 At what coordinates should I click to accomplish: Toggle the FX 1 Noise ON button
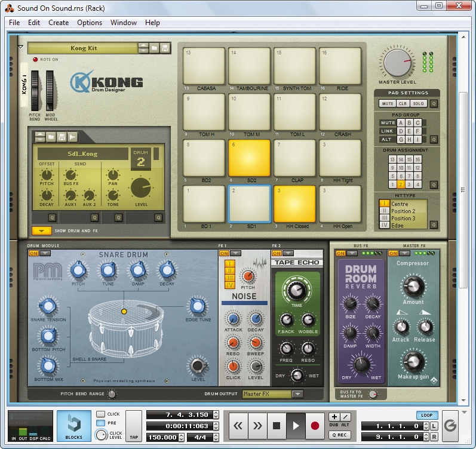coord(224,253)
